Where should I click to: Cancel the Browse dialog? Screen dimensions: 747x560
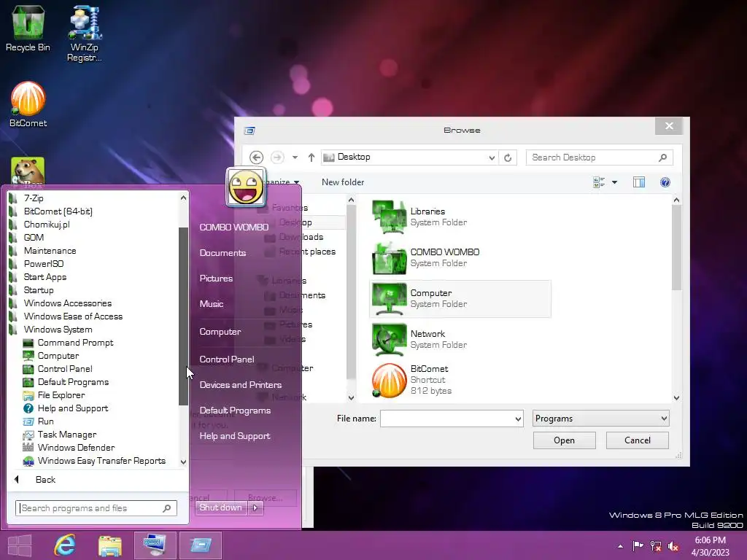(638, 440)
